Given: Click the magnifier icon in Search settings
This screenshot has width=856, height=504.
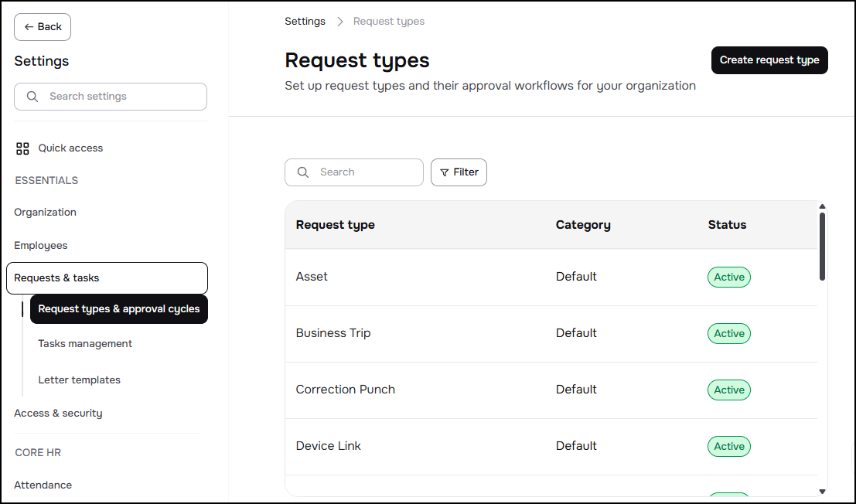Looking at the screenshot, I should click(32, 97).
